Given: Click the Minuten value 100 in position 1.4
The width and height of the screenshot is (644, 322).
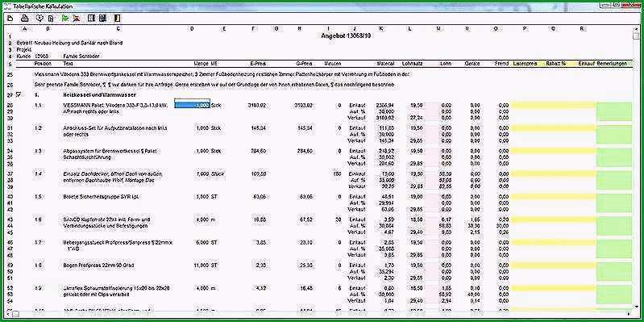Looking at the screenshot, I should (x=337, y=174).
